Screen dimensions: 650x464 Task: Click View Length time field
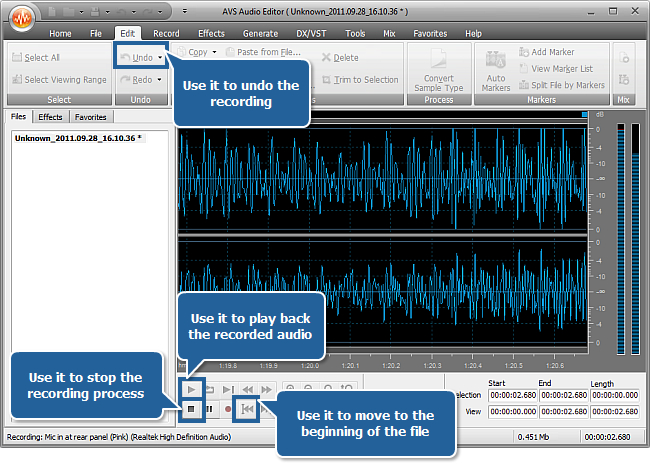[x=615, y=412]
